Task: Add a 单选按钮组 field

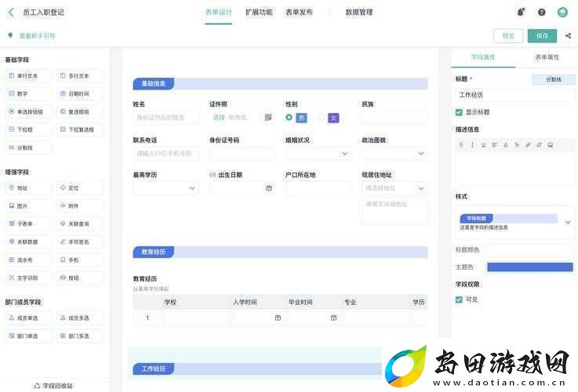Action: tap(28, 111)
